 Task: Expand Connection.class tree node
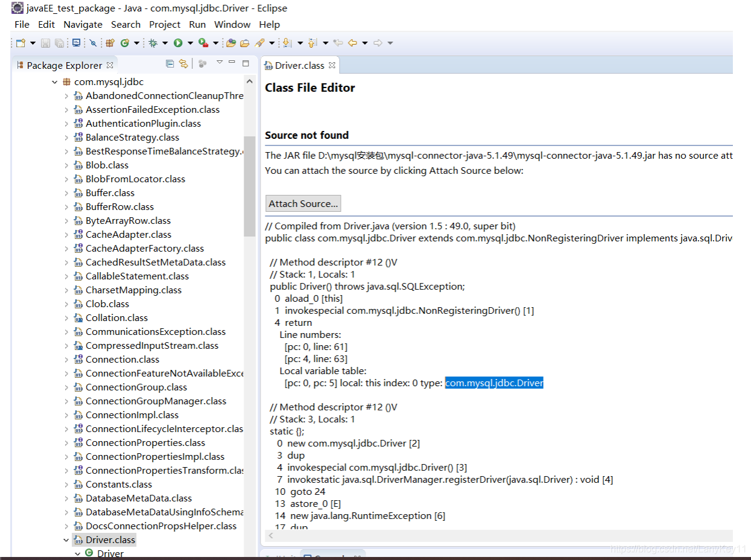(66, 359)
